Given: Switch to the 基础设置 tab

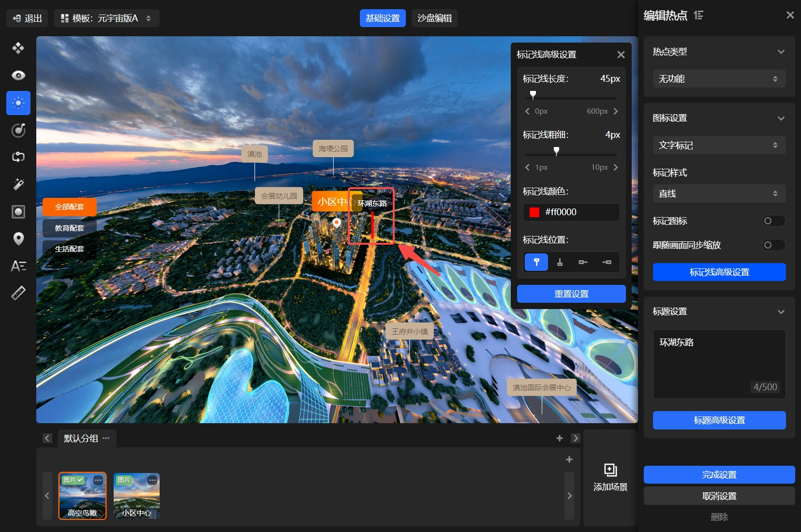Looking at the screenshot, I should coord(383,18).
